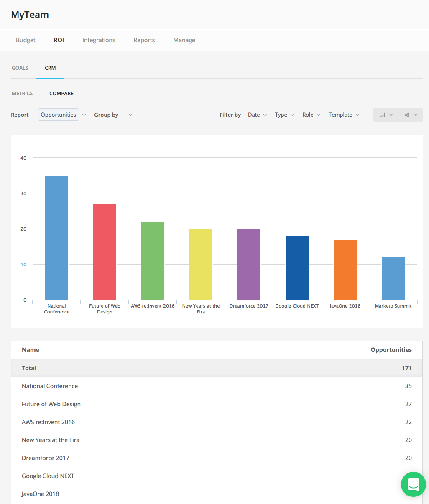Screen dimensions: 429x504
Task: Open the Intercom chat messenger bubble
Action: point(413,484)
